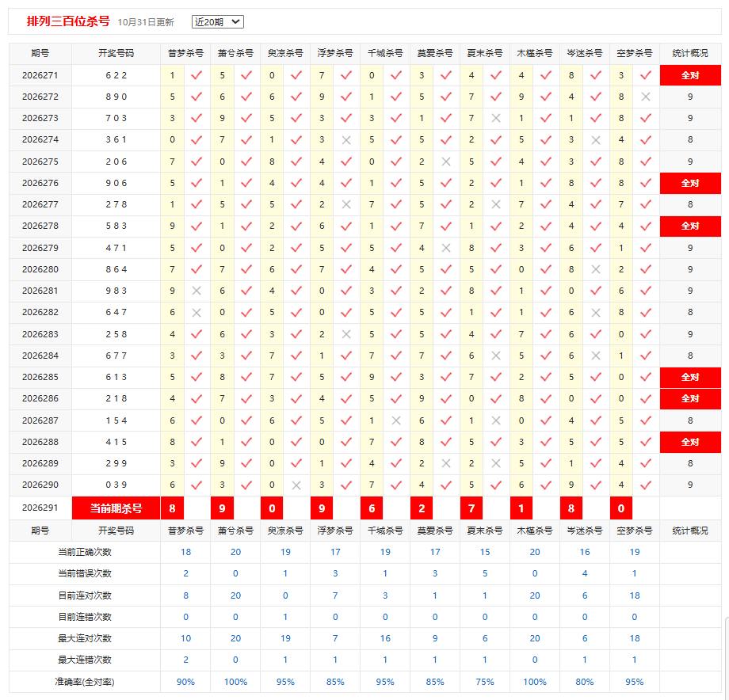Click the X mark in row 2026282 under 昔梦杀号
This screenshot has width=729, height=700.
[x=197, y=313]
